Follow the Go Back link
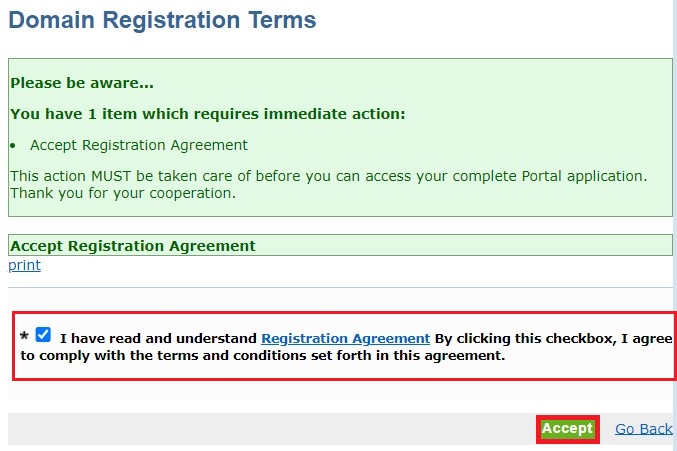The height and width of the screenshot is (451, 677). pyautogui.click(x=643, y=429)
